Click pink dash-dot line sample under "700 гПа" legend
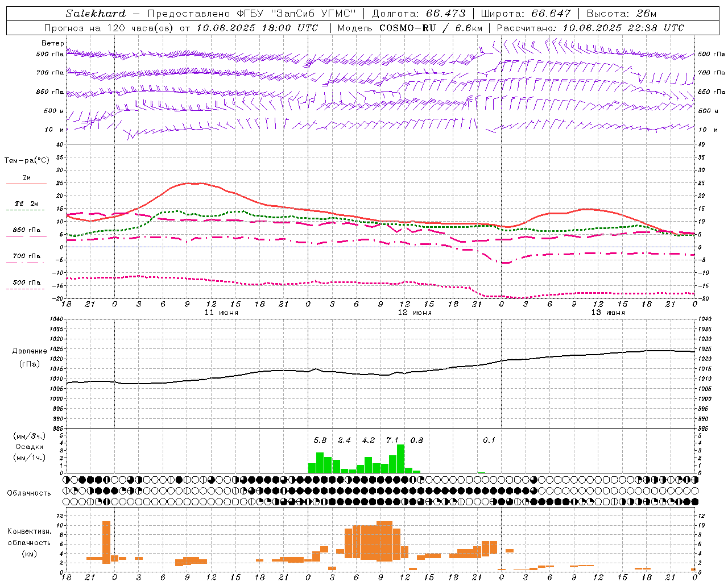The width and height of the screenshot is (728, 582). tap(26, 263)
